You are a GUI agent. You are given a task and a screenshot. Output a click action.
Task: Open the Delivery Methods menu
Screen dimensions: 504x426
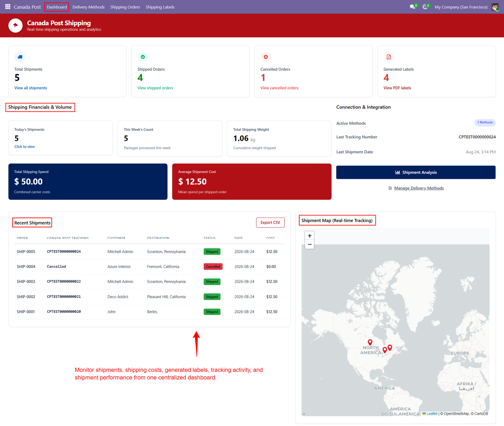[x=89, y=7]
